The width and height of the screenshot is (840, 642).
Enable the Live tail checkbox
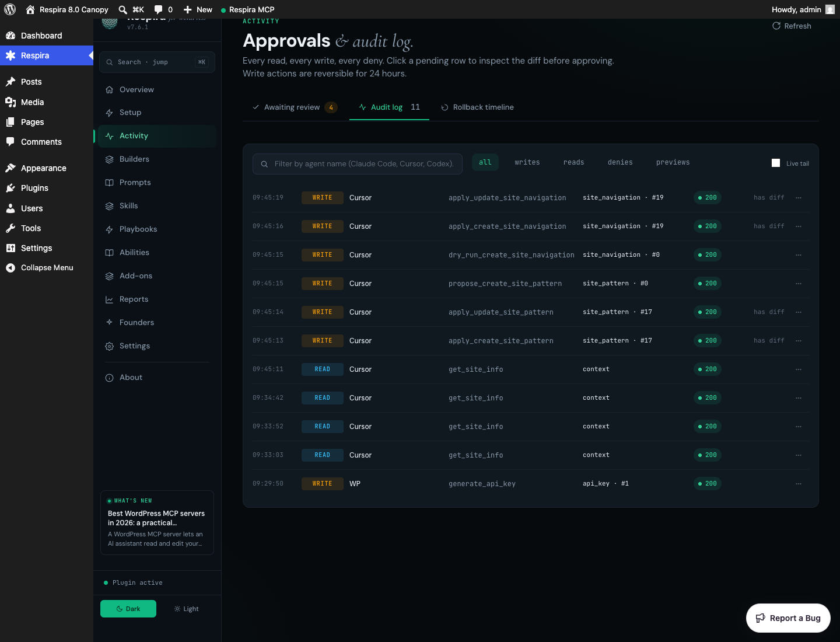(776, 163)
